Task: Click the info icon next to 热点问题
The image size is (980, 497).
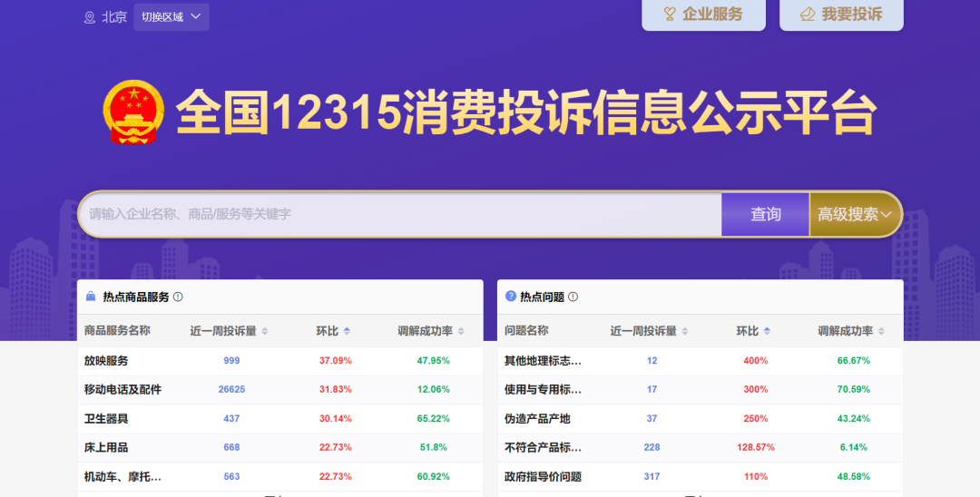Action: coord(573,297)
